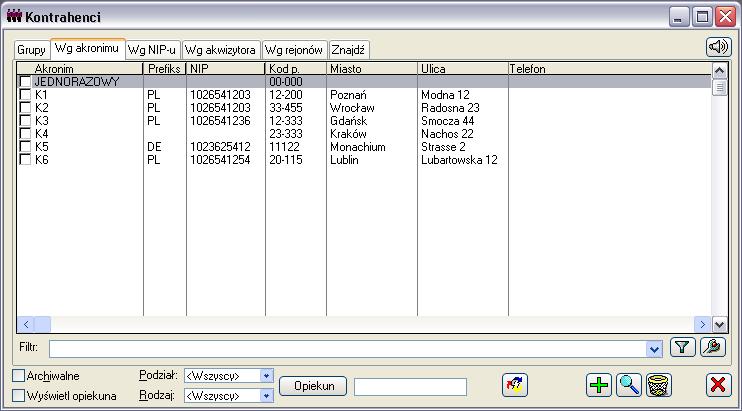Tick the checkbox for K1
Screen dimensions: 742x411
[25, 95]
